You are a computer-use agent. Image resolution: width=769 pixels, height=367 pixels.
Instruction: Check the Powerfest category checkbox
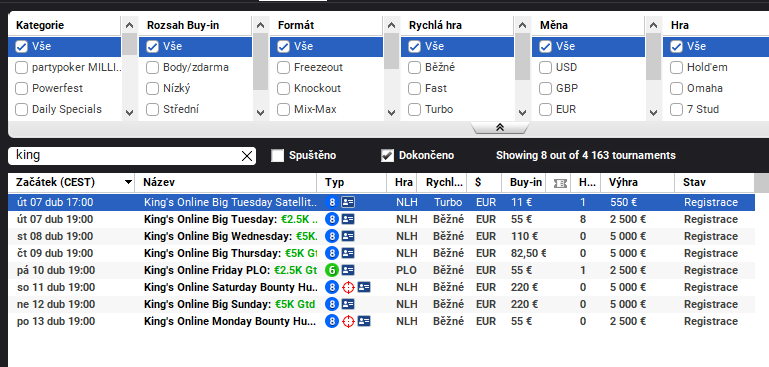click(x=21, y=88)
